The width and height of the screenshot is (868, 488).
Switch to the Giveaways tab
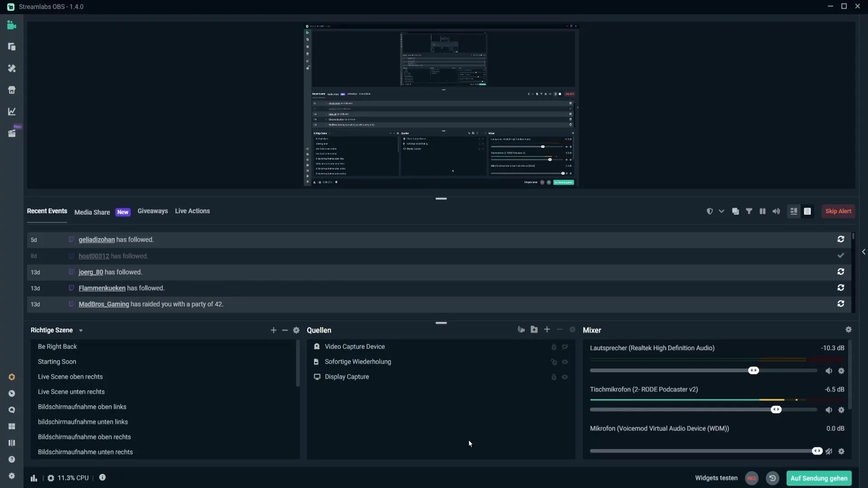click(x=152, y=211)
